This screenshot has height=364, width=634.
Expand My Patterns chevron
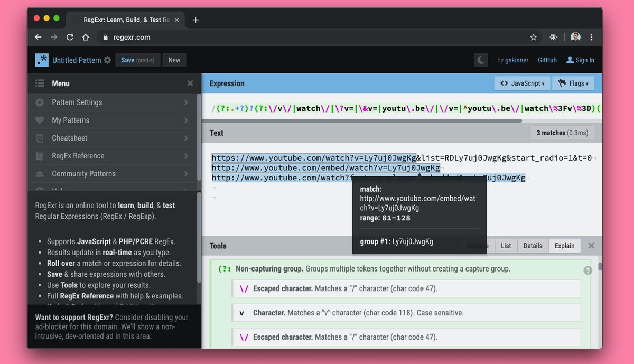[x=186, y=120]
